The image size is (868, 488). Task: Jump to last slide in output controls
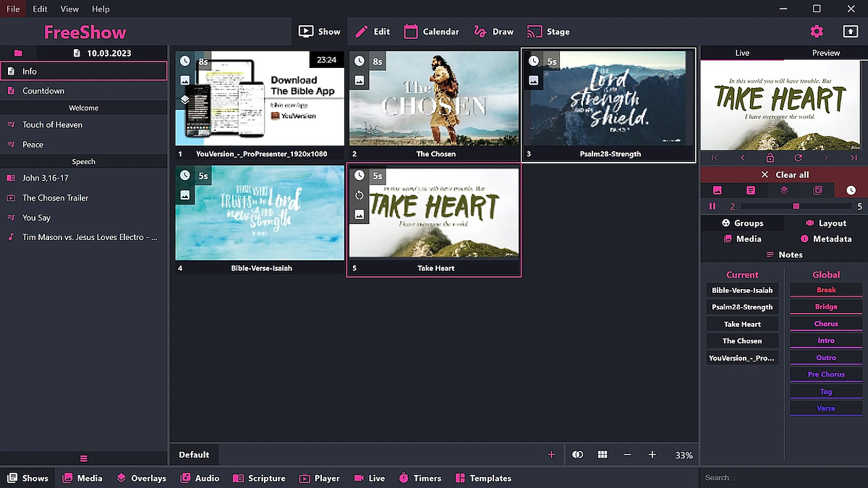854,158
